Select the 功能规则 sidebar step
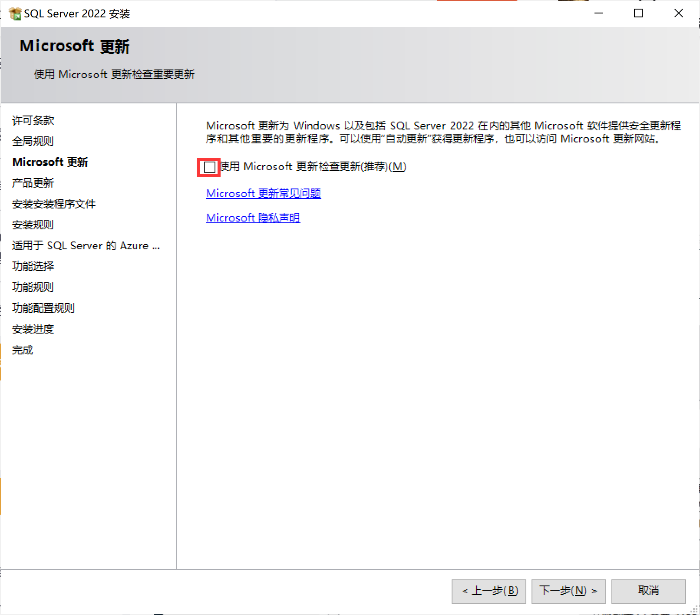This screenshot has height=615, width=700. coord(33,287)
